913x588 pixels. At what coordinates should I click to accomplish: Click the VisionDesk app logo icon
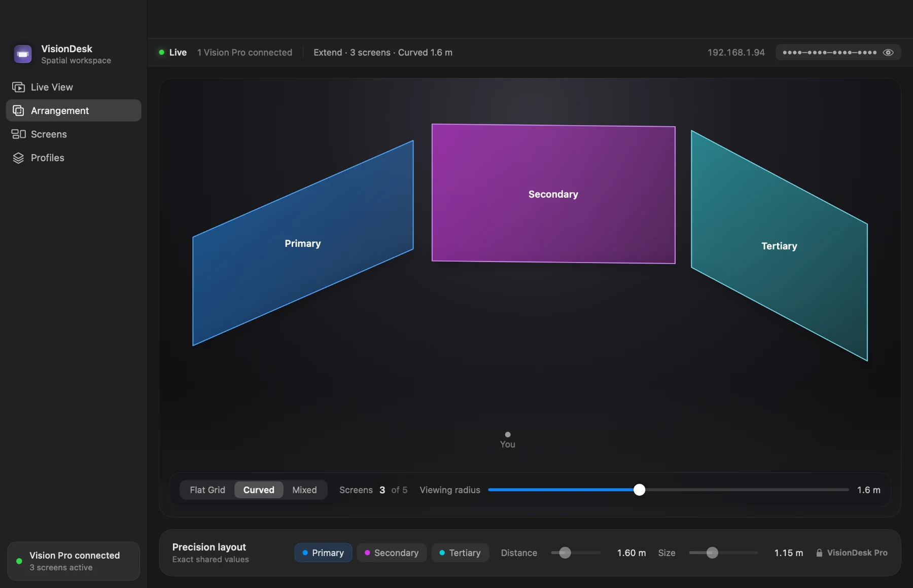tap(23, 54)
